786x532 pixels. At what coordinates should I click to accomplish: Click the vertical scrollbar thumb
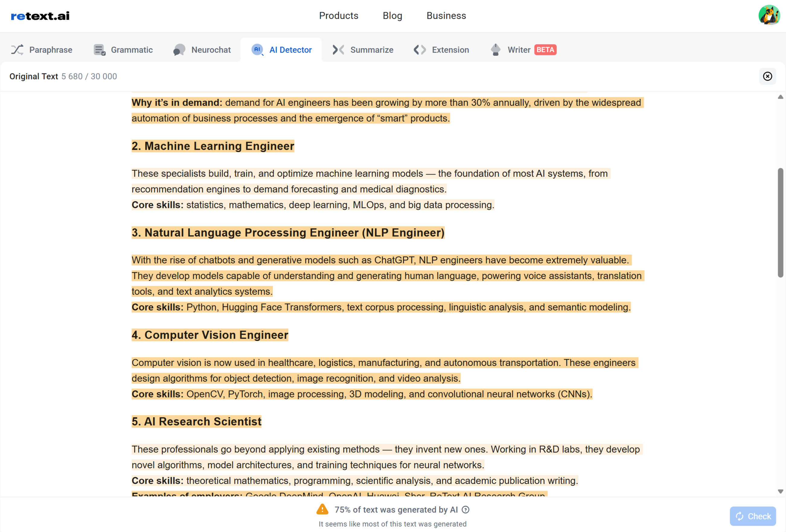point(780,222)
